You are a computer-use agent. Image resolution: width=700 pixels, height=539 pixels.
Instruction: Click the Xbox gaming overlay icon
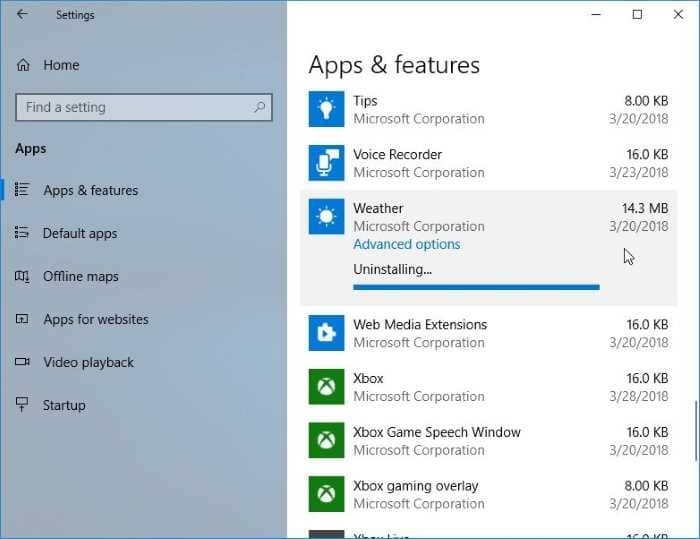point(326,495)
